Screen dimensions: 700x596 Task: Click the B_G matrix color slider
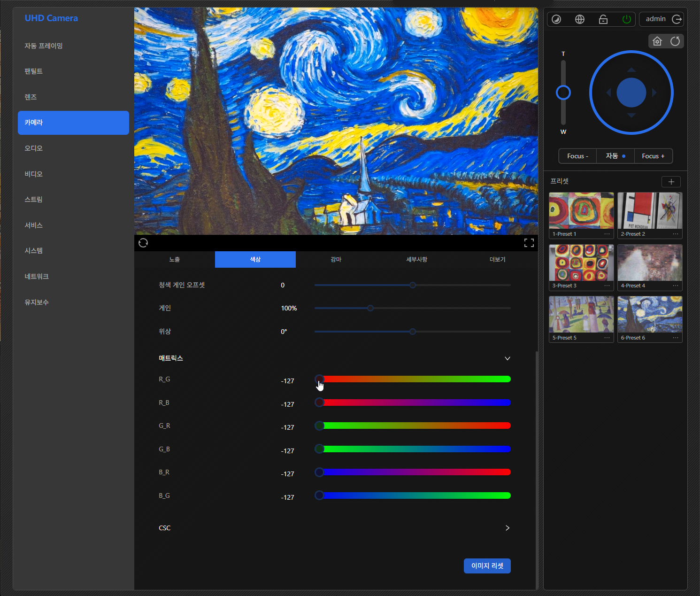pos(413,495)
